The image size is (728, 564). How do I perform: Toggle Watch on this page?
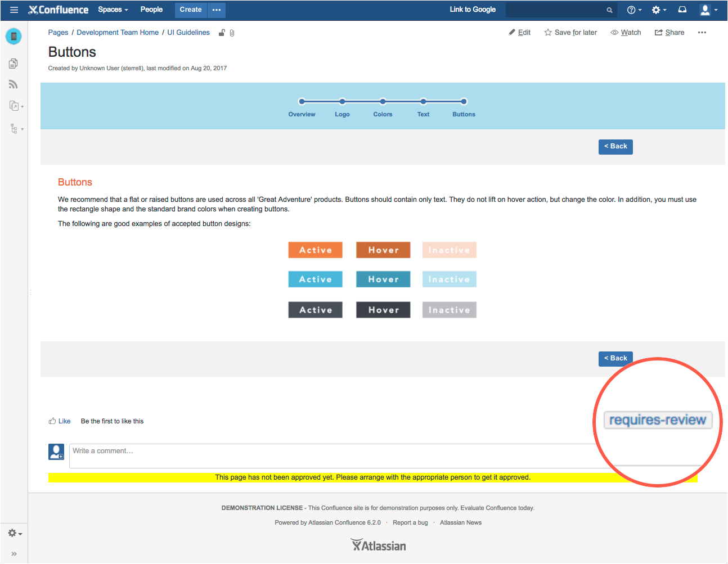[x=626, y=32]
